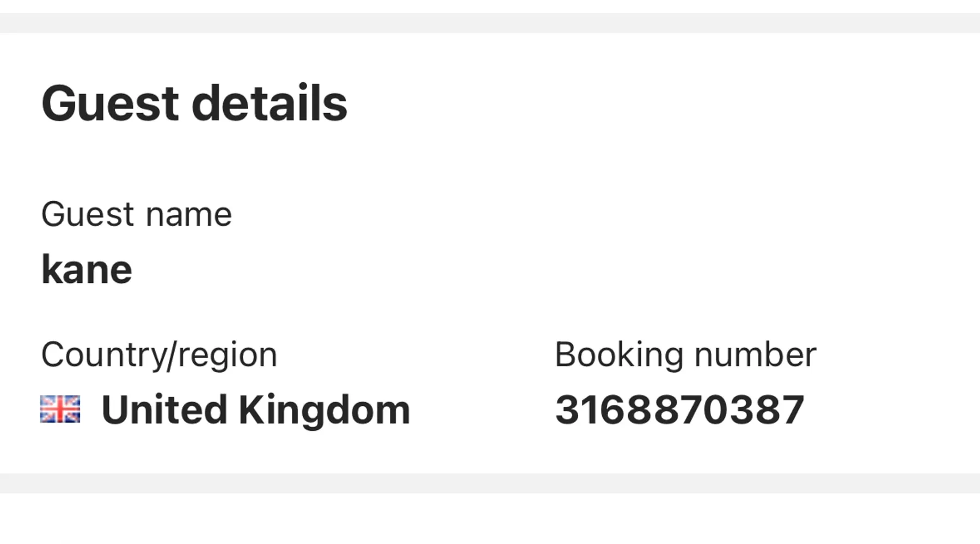This screenshot has width=980, height=544.
Task: Click the "Guest name" field label
Action: (136, 214)
